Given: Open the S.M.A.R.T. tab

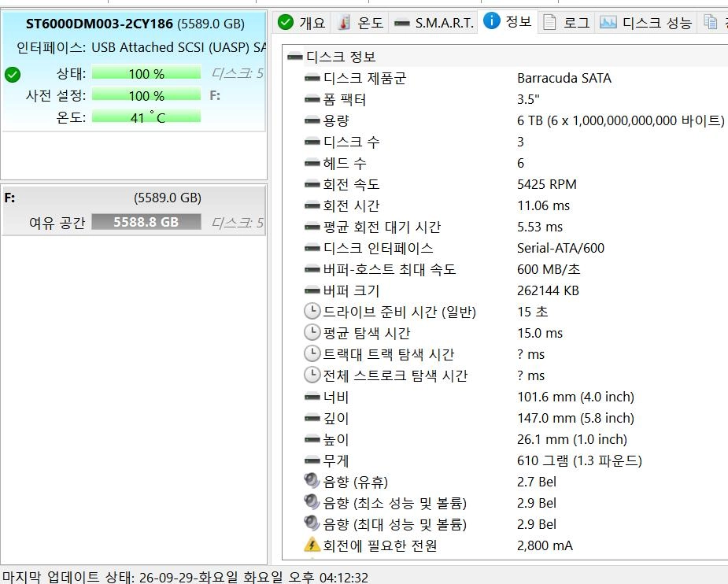Looking at the screenshot, I should tap(434, 22).
